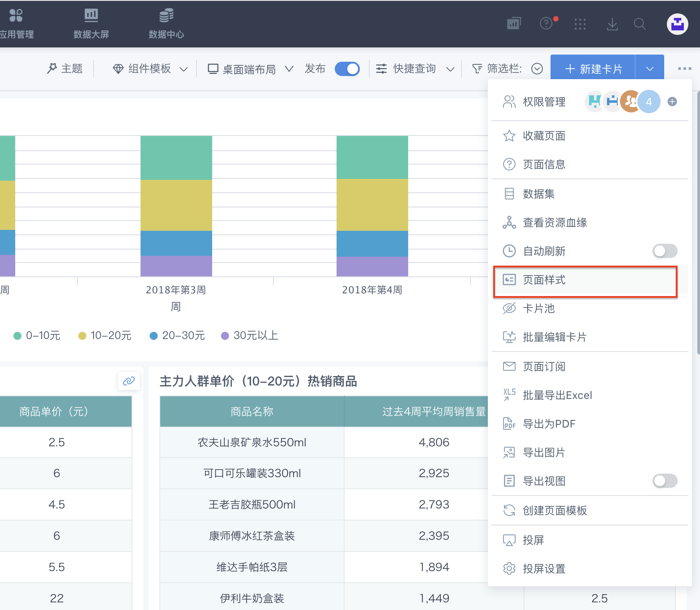
Task: Click the blue segment of 2018年第4周 bar
Action: [x=372, y=244]
